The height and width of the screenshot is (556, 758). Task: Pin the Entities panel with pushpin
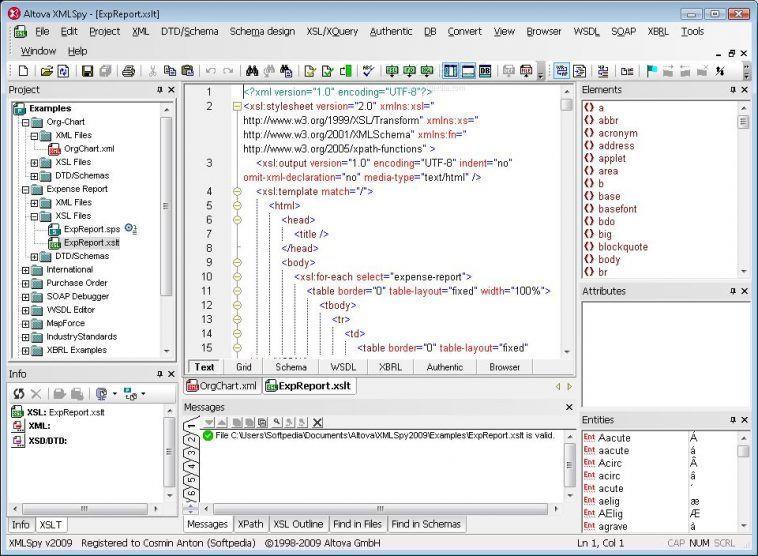click(733, 420)
